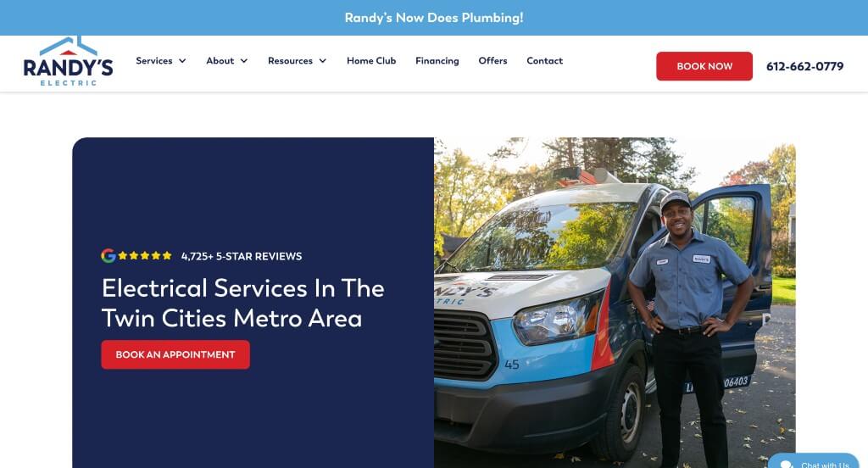Call the 612-662-0779 phone number

pos(805,66)
